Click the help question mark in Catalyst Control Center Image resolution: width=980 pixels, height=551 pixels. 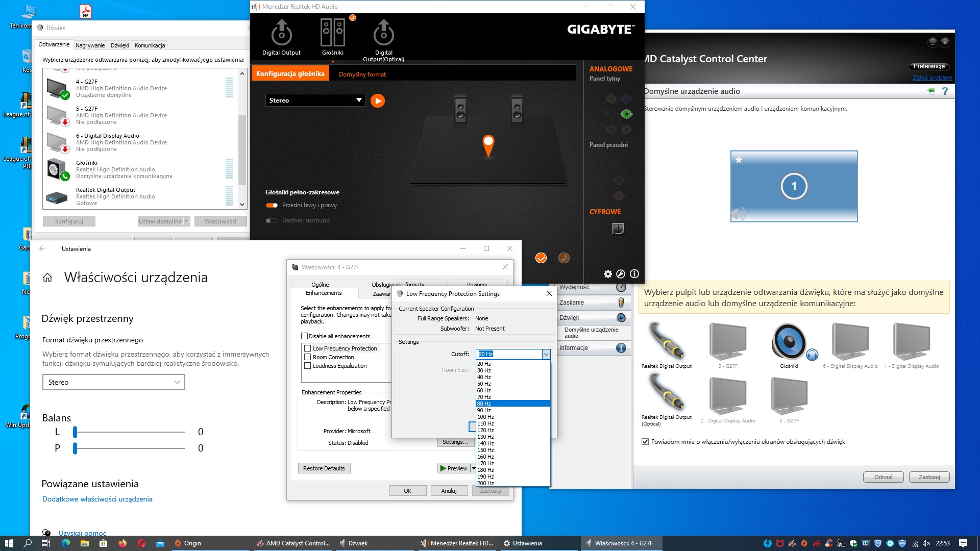[x=945, y=91]
